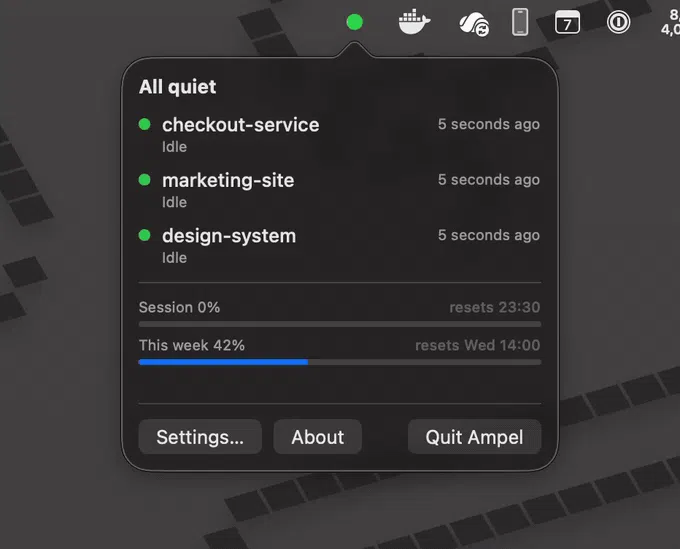Click the cloud sync menu bar icon
The height and width of the screenshot is (549, 680).
[x=474, y=24]
